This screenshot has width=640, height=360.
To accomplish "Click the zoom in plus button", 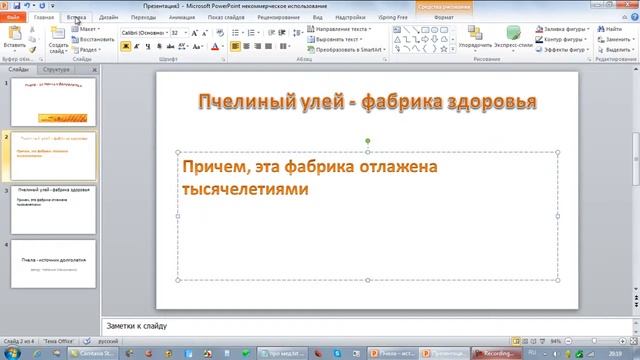I will coord(622,341).
